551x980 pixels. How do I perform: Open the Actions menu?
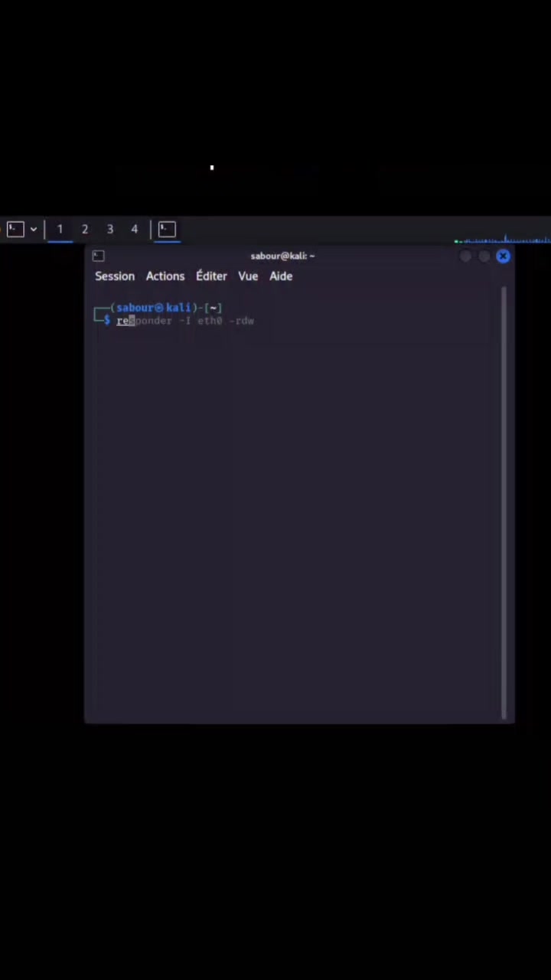click(x=165, y=276)
